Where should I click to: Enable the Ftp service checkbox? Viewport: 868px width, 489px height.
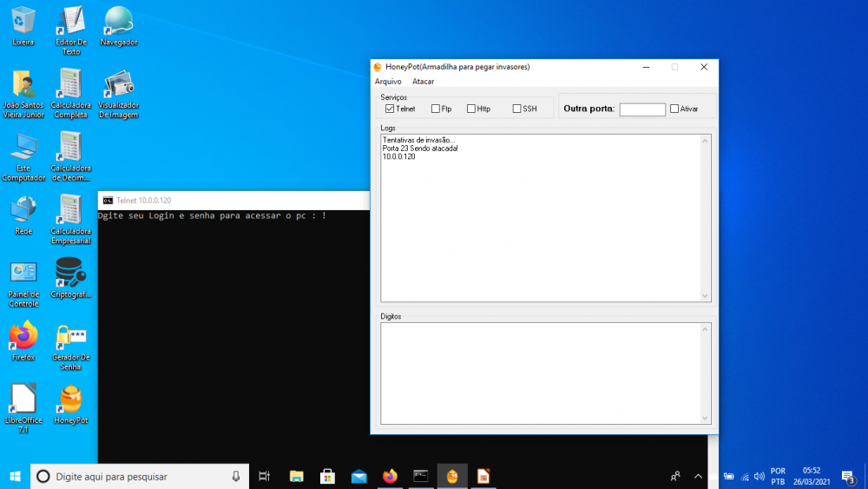[x=436, y=109]
